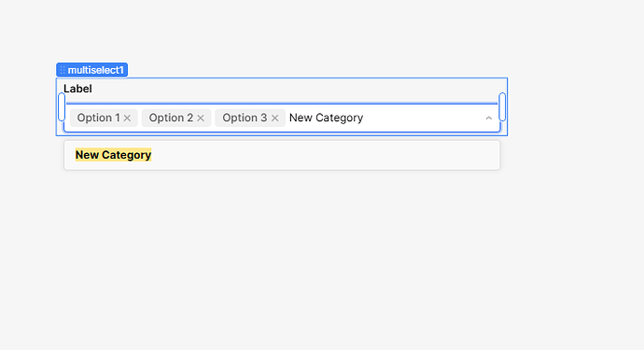Click the Option 2 chip text

point(171,118)
